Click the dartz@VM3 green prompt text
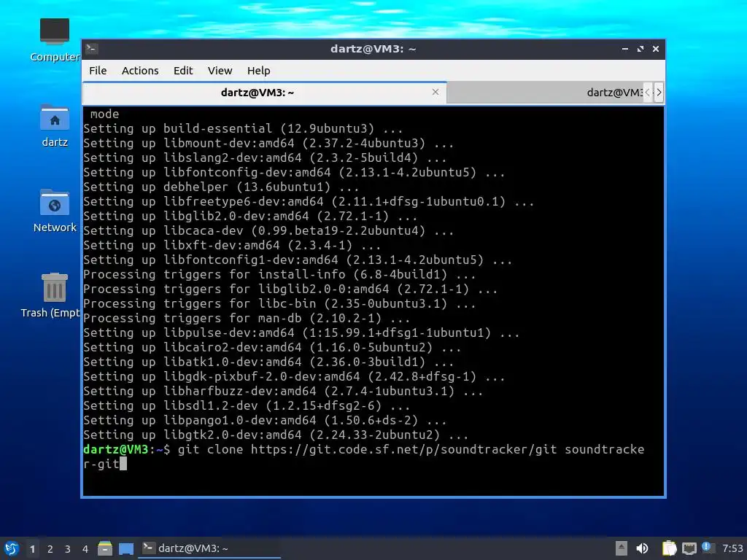This screenshot has height=560, width=747. (x=116, y=449)
